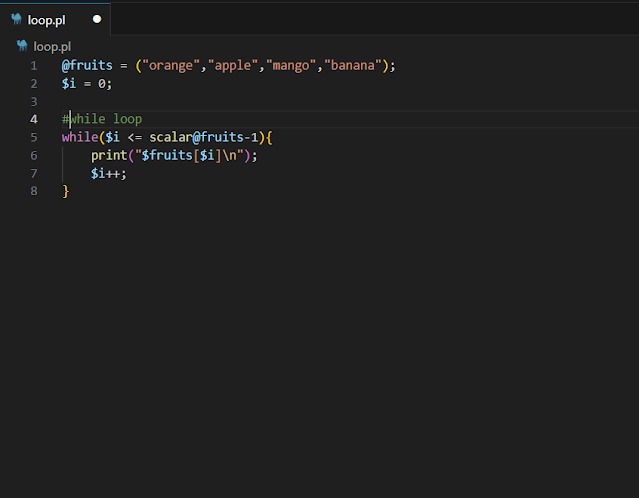Image resolution: width=639 pixels, height=498 pixels.
Task: Click the 0 value on line 2
Action: [101, 84]
